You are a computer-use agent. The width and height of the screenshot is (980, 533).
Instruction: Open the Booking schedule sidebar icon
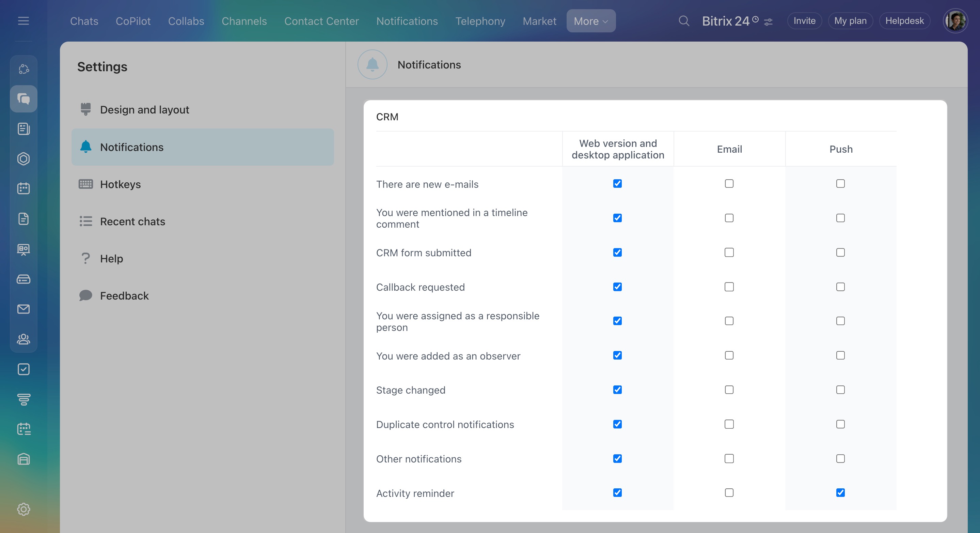23,429
